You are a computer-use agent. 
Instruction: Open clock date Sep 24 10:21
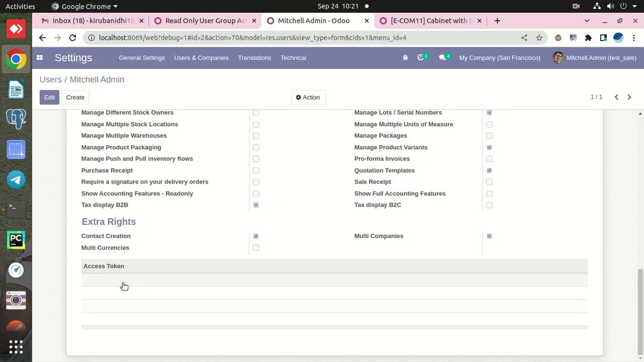(338, 6)
